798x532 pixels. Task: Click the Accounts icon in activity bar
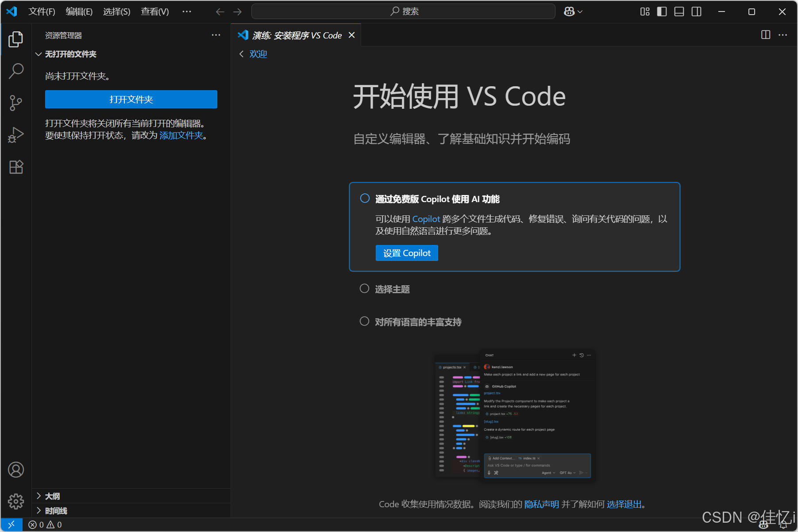[16, 470]
